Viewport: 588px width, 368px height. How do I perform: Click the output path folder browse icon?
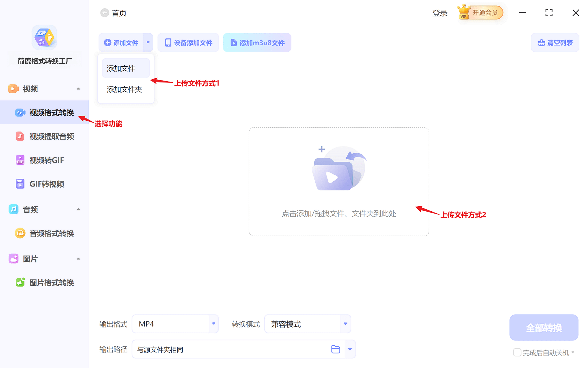(x=335, y=349)
